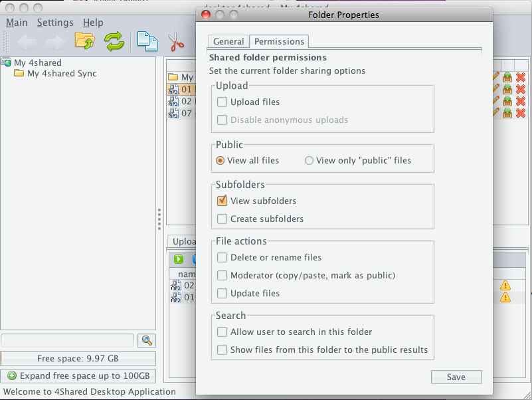Select the 01 entry in upload queue

point(183,298)
